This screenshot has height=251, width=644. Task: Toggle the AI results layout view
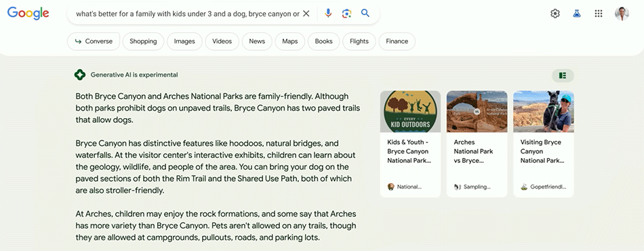pyautogui.click(x=563, y=75)
